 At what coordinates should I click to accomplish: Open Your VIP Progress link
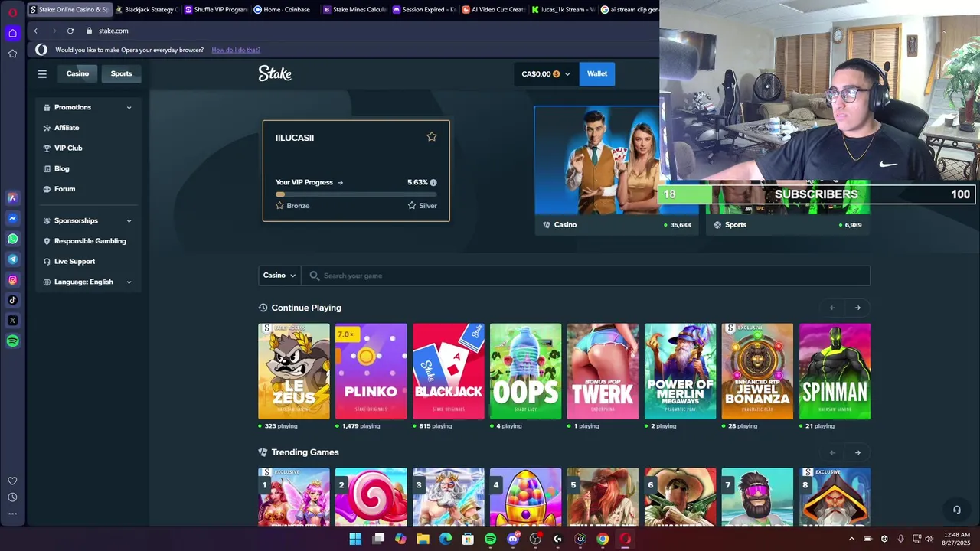coord(309,182)
